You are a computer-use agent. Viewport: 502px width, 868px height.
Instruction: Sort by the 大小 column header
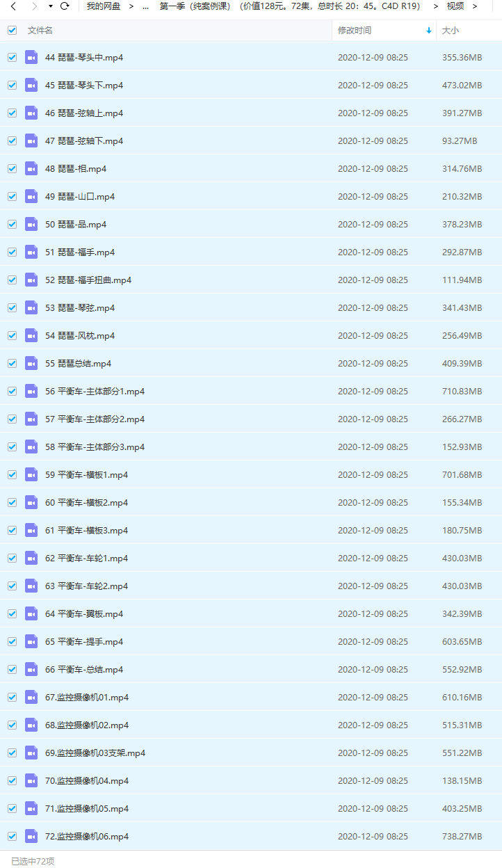coord(451,31)
